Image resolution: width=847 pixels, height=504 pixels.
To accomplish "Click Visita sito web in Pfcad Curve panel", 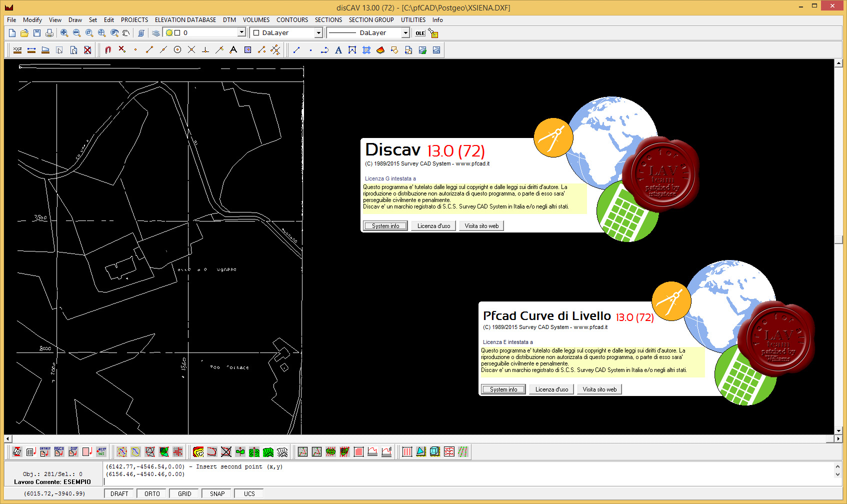I will (599, 389).
